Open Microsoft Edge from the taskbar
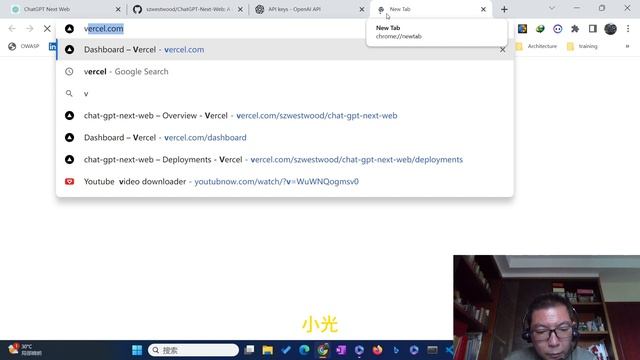The height and width of the screenshot is (360, 640). (x=304, y=350)
